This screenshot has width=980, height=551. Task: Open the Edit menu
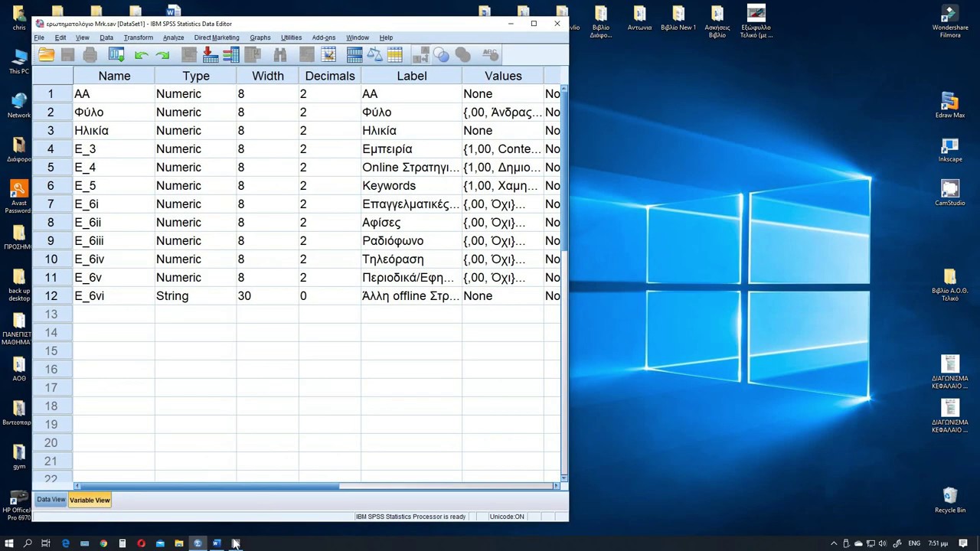coord(60,37)
